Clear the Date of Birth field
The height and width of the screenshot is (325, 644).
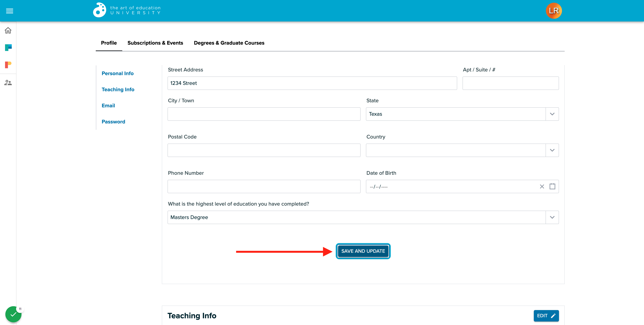coord(542,186)
